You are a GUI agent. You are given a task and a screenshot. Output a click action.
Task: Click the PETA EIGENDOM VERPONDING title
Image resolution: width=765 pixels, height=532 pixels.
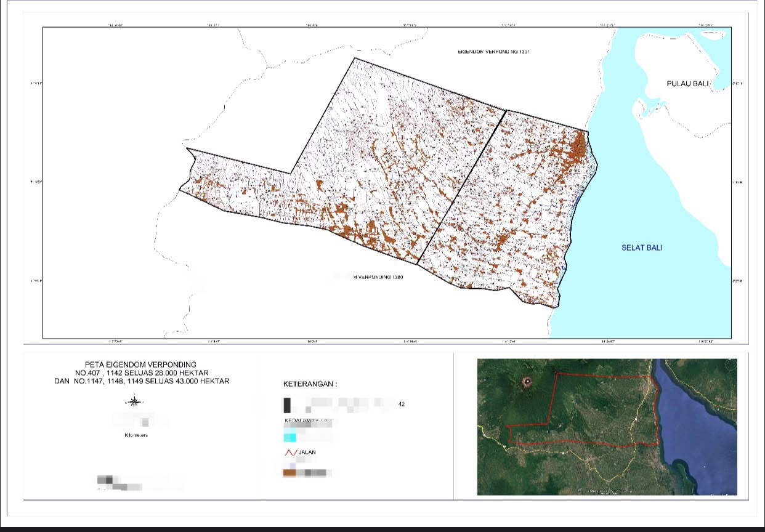click(141, 365)
